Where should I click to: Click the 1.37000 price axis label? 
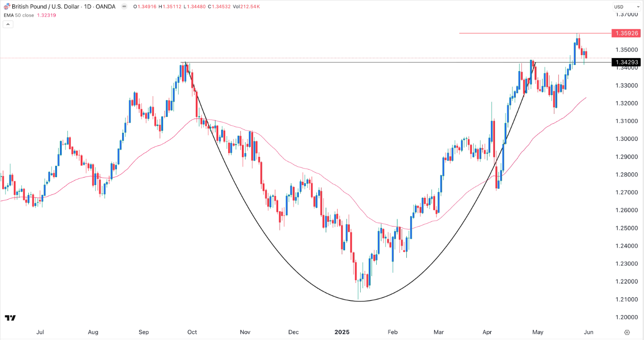coord(627,14)
